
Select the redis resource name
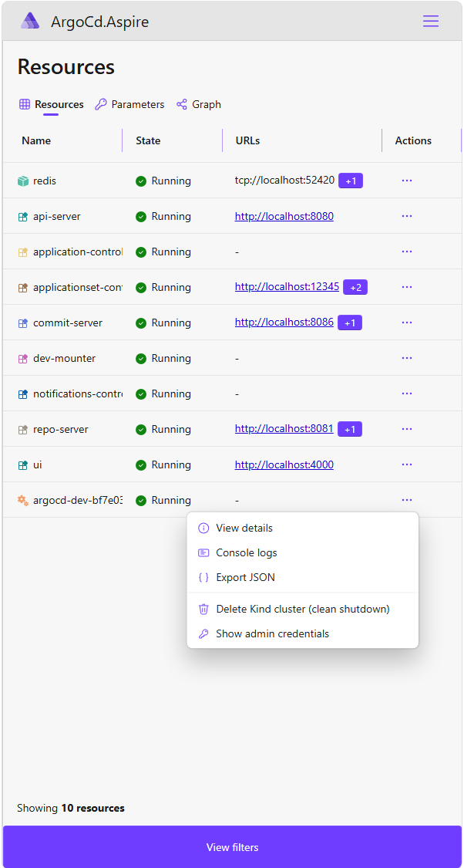pyautogui.click(x=45, y=181)
